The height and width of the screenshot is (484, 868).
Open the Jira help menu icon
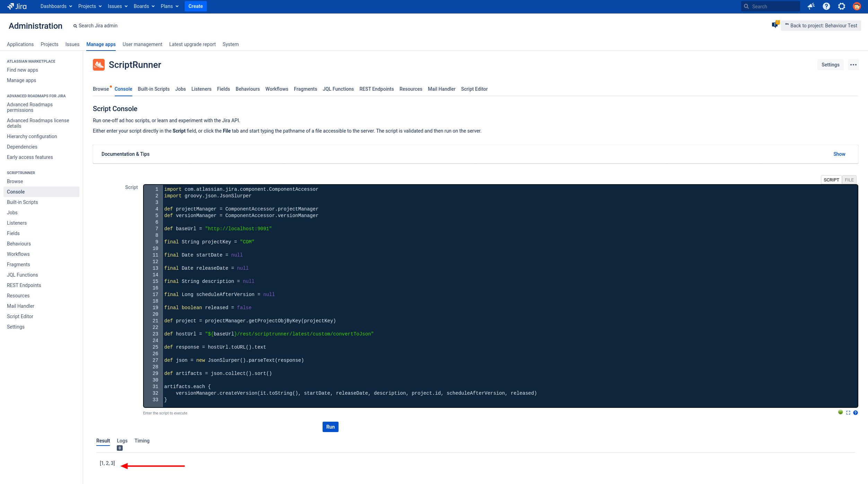(x=826, y=6)
